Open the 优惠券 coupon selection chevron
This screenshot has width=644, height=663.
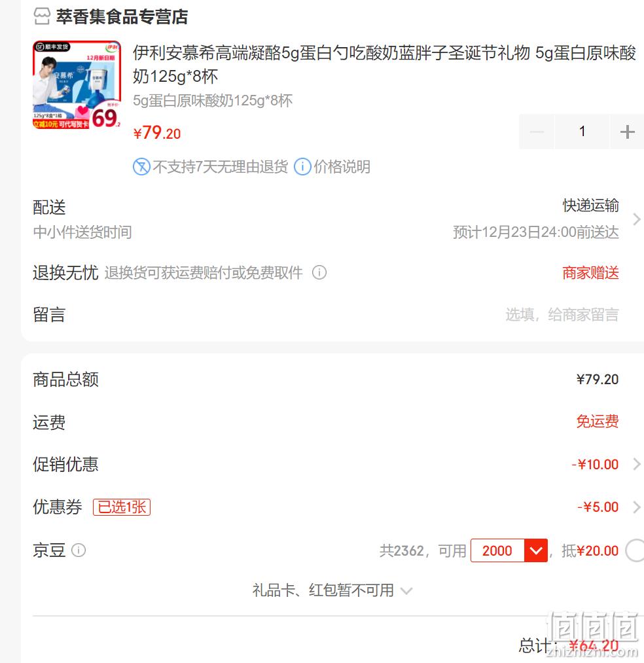[636, 507]
